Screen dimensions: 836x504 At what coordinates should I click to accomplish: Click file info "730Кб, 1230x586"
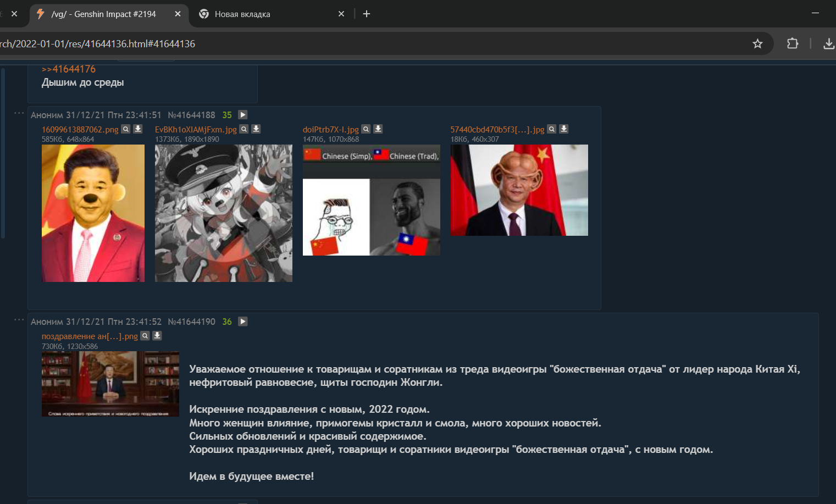tap(70, 346)
